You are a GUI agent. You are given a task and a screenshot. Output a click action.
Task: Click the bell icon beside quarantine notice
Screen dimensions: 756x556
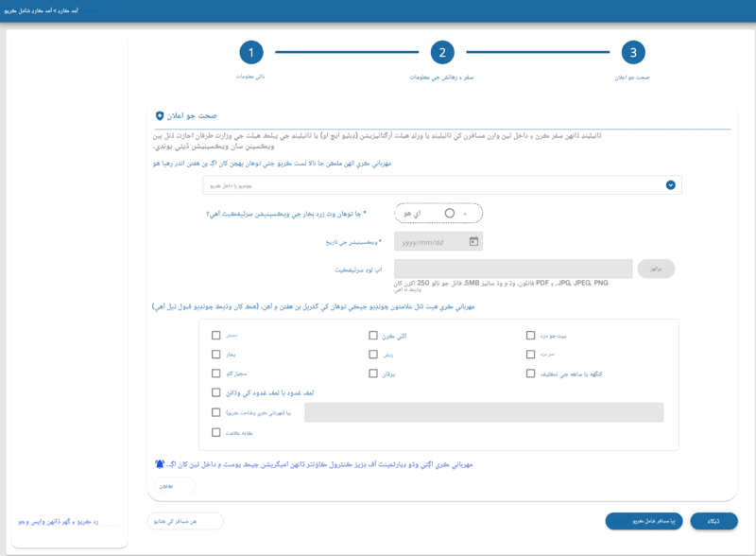click(x=160, y=464)
